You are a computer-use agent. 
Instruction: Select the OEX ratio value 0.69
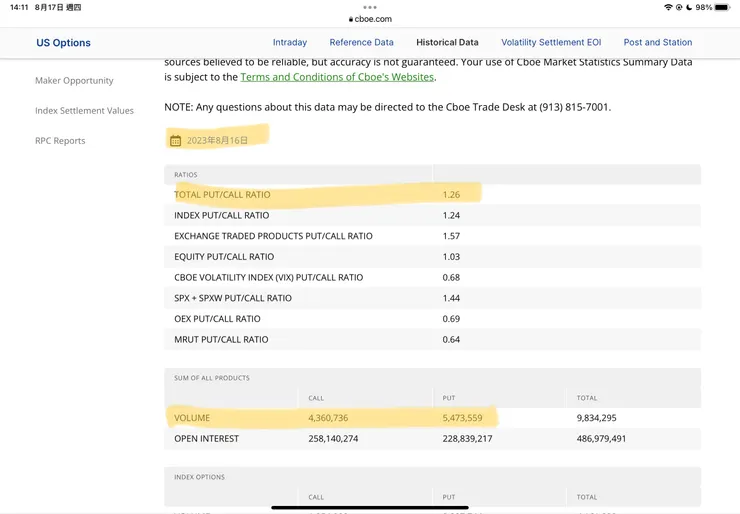pyautogui.click(x=451, y=319)
